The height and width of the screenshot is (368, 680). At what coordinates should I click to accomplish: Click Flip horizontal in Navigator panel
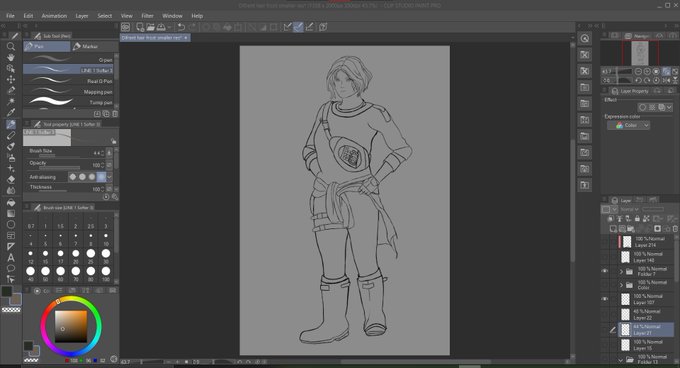[x=666, y=81]
